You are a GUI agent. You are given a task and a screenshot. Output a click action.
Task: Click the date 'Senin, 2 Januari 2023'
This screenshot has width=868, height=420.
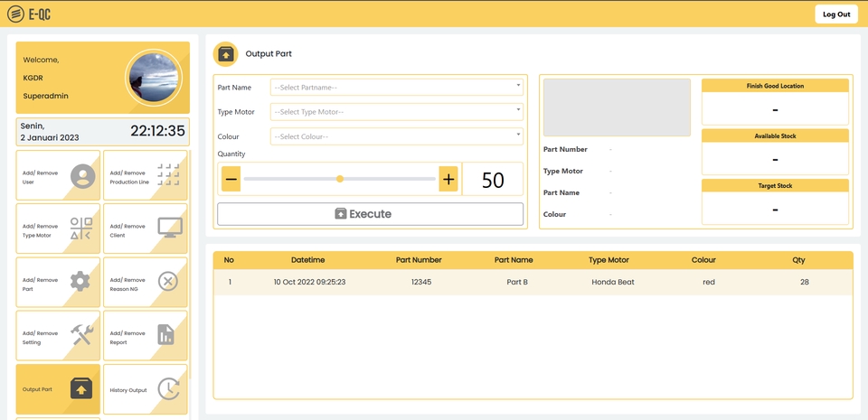point(50,132)
